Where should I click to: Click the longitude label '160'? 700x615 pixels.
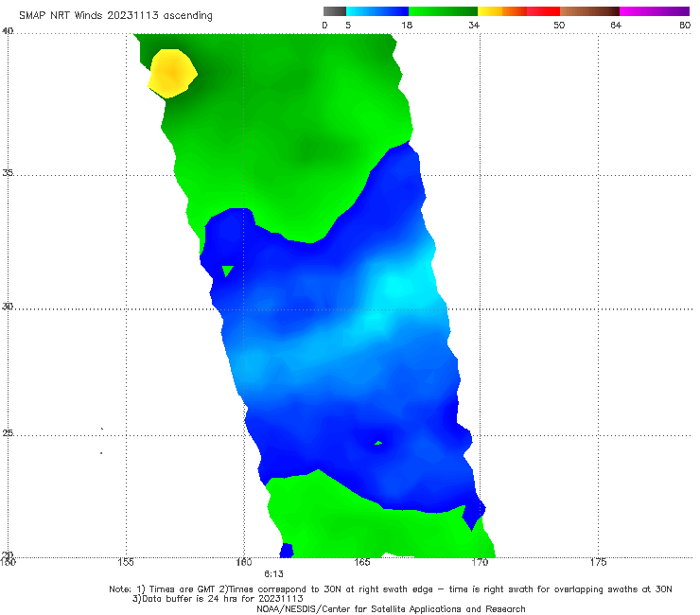[x=244, y=562]
